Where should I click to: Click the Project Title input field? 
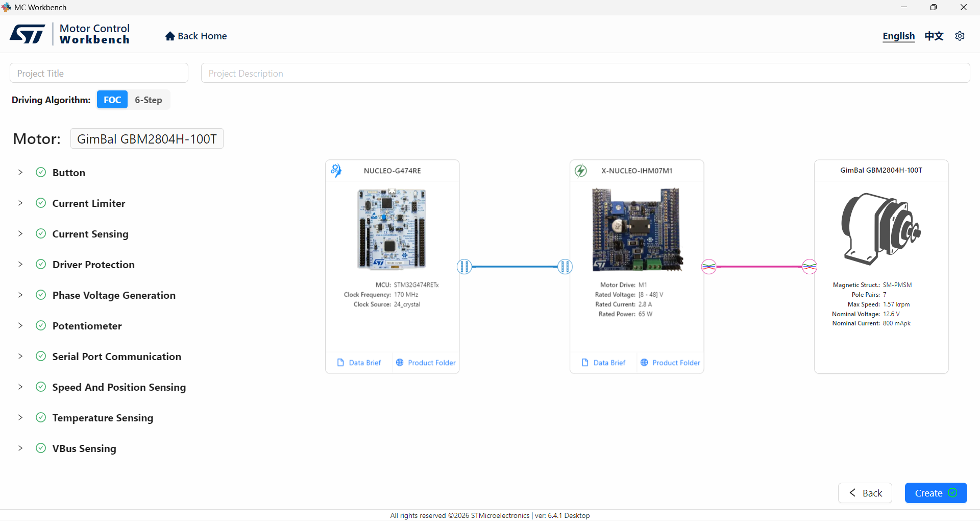pyautogui.click(x=99, y=73)
